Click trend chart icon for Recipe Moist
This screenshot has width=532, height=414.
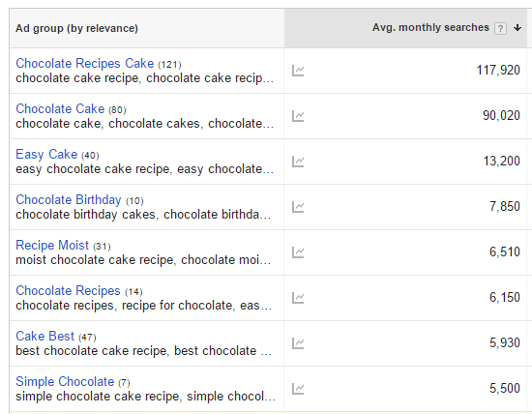tap(298, 252)
